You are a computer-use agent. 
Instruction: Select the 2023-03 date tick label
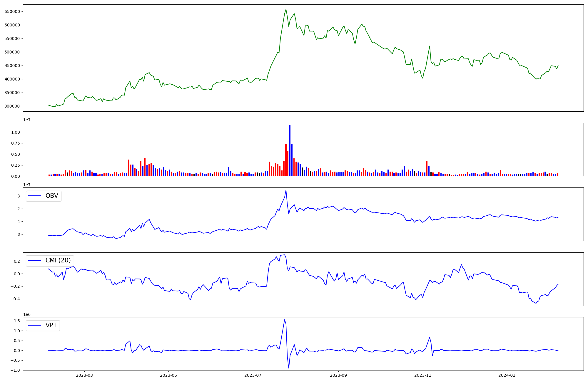pos(84,375)
